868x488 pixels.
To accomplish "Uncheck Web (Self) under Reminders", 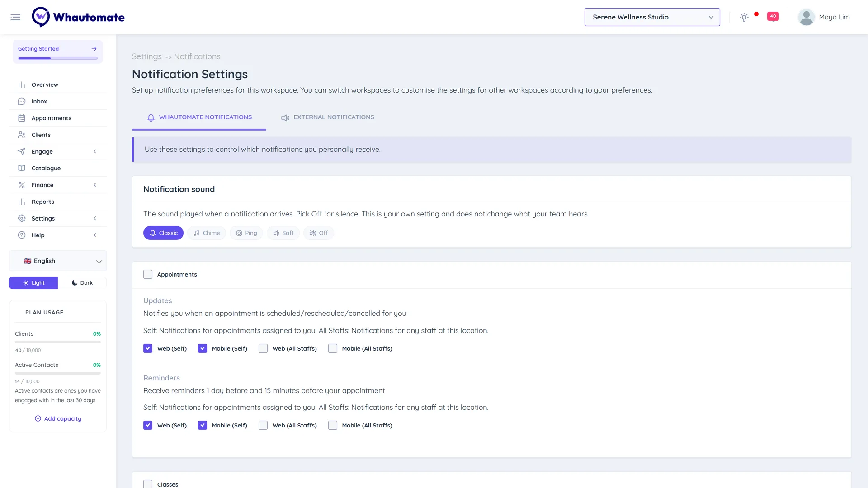I will click(148, 426).
